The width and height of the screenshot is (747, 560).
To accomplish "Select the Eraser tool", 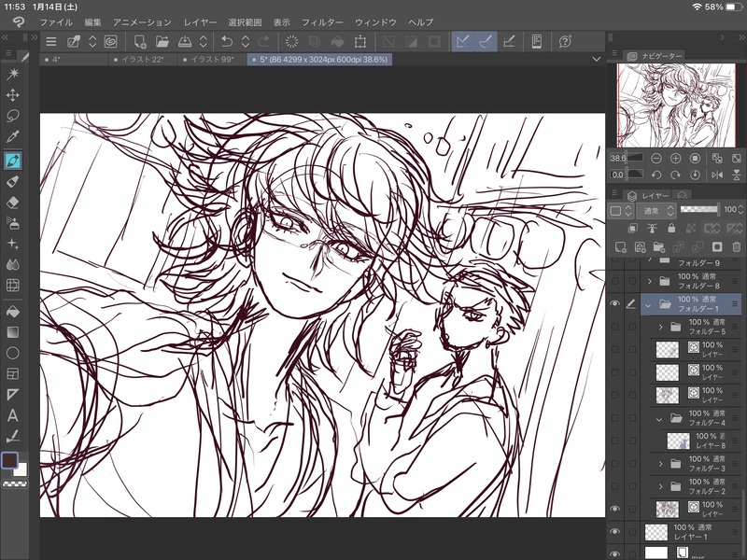I will (13, 202).
